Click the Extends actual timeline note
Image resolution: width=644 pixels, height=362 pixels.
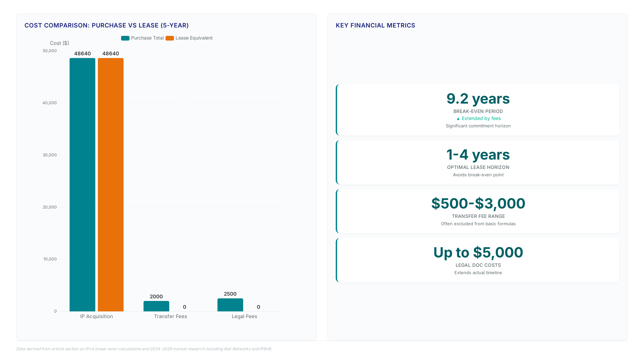478,273
